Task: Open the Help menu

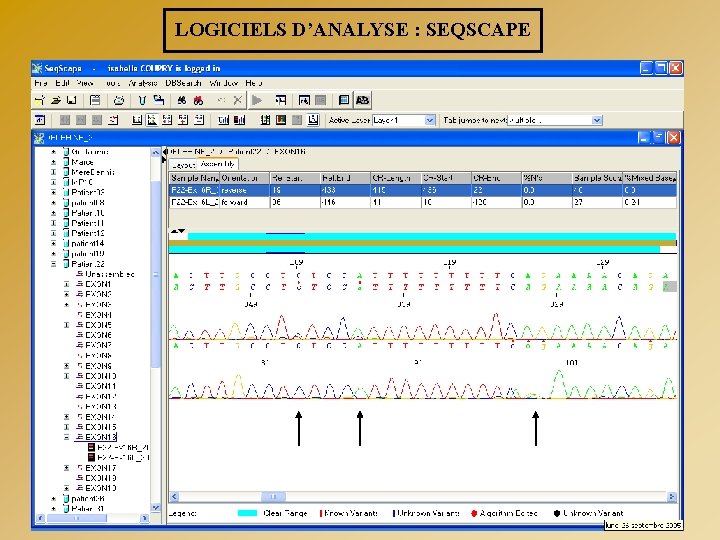Action: point(253,83)
